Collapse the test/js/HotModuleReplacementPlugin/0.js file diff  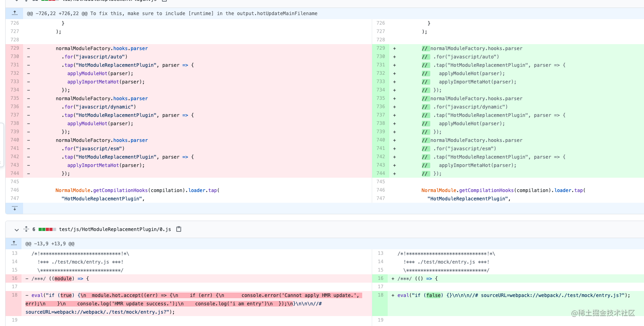pyautogui.click(x=16, y=229)
